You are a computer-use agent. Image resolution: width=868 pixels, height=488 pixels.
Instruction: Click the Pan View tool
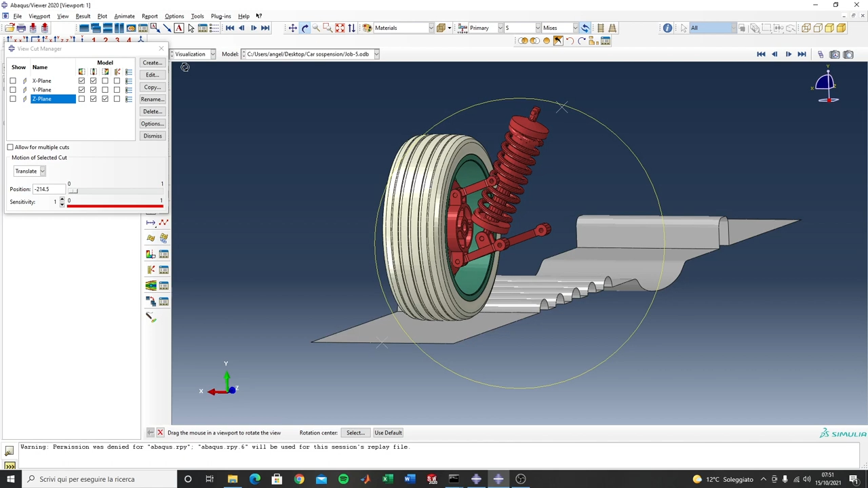tap(293, 28)
